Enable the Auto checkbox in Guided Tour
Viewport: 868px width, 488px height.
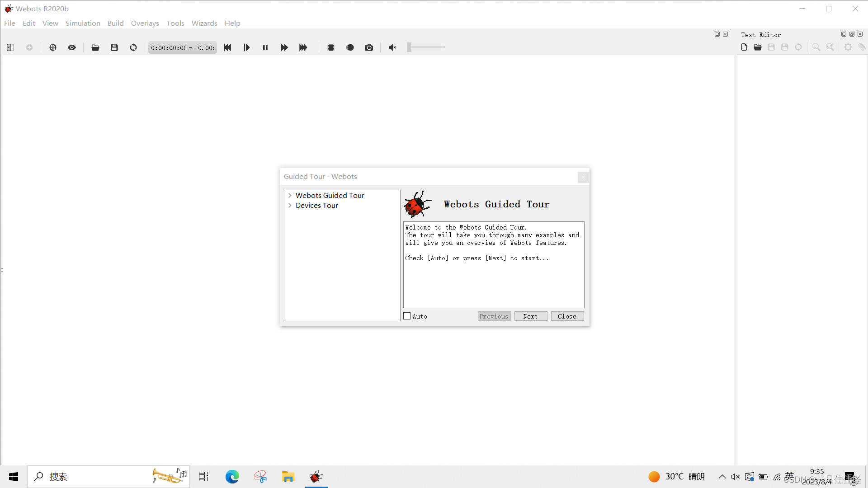[407, 316]
